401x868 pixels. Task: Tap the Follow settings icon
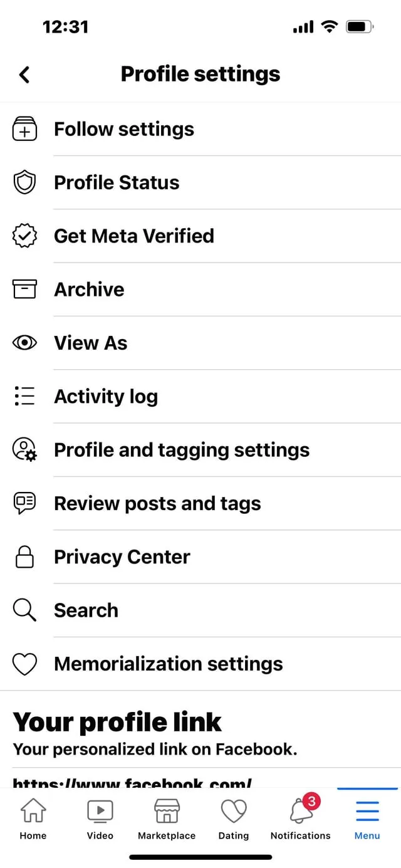(24, 129)
